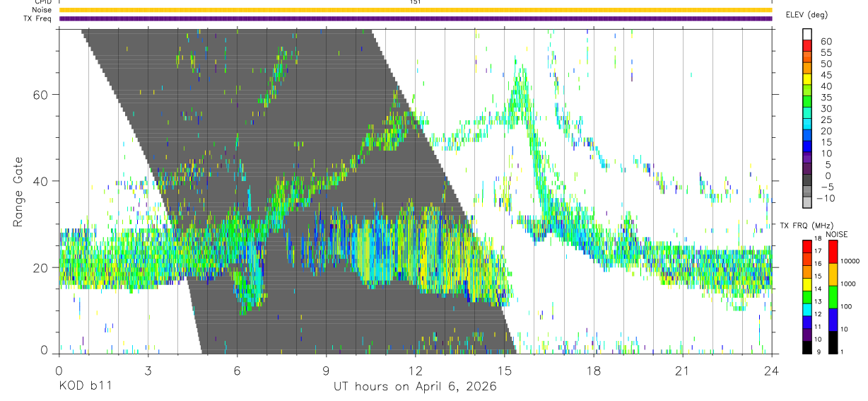Image resolution: width=868 pixels, height=401 pixels.
Task: Pick the cyan swatch in TX FRQ colorbar
Action: point(807,310)
